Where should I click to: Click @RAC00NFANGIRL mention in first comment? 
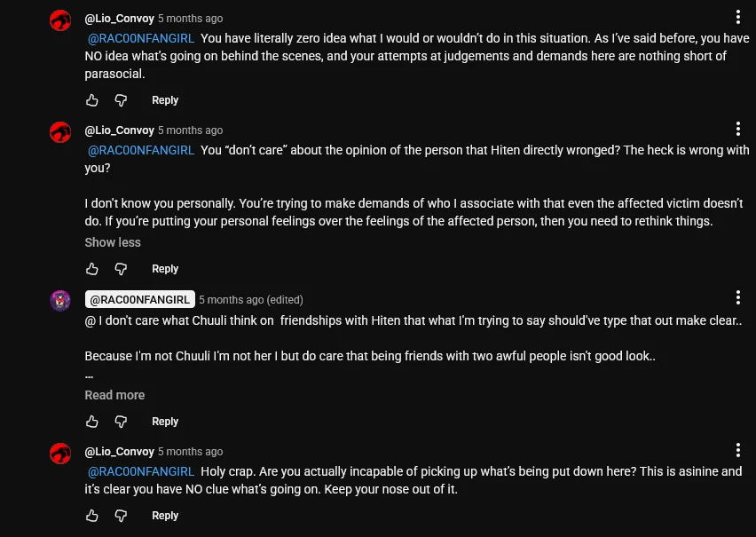(141, 38)
